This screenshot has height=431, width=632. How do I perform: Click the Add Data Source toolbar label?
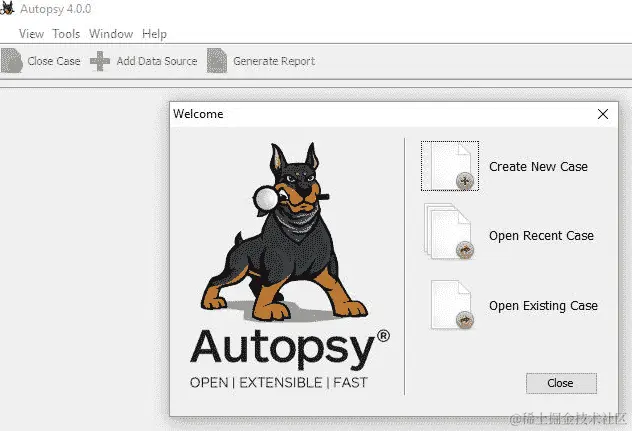[x=157, y=61]
